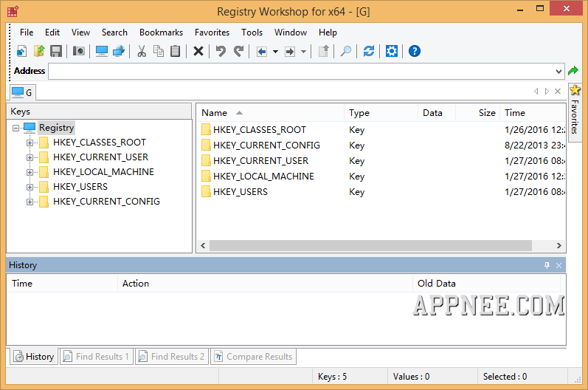This screenshot has width=588, height=390.
Task: Open the Forward history dropdown arrow
Action: [303, 52]
